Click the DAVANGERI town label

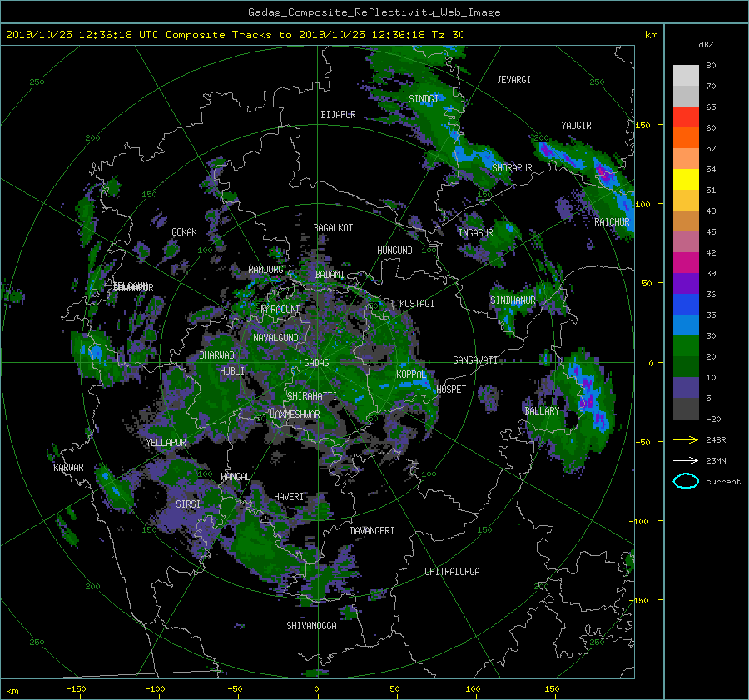(372, 531)
